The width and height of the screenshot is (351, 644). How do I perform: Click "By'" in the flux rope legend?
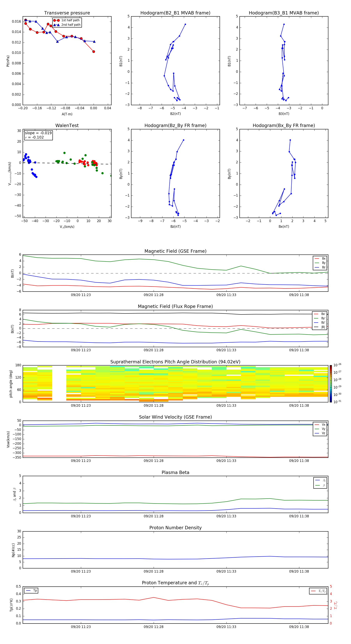click(323, 318)
